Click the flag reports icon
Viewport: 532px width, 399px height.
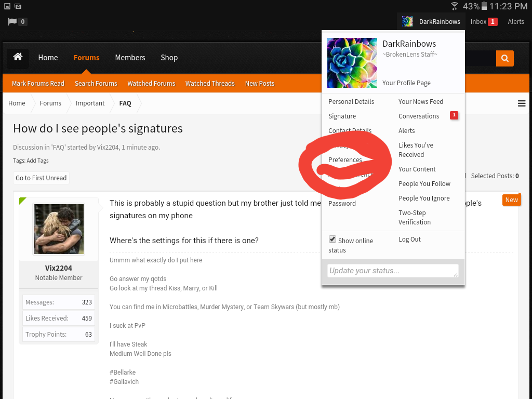click(12, 22)
